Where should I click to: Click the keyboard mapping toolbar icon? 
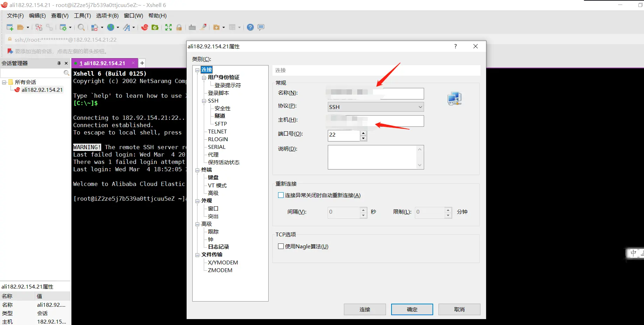click(192, 27)
